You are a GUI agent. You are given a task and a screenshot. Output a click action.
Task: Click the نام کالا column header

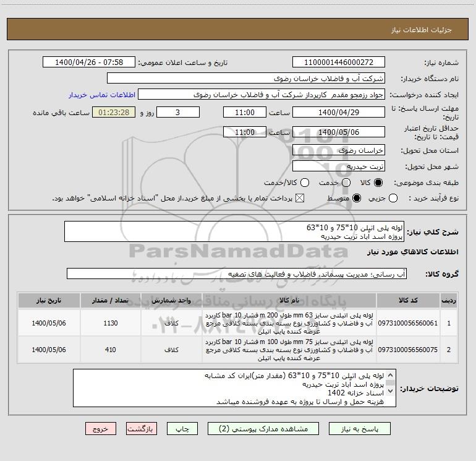coord(289,301)
